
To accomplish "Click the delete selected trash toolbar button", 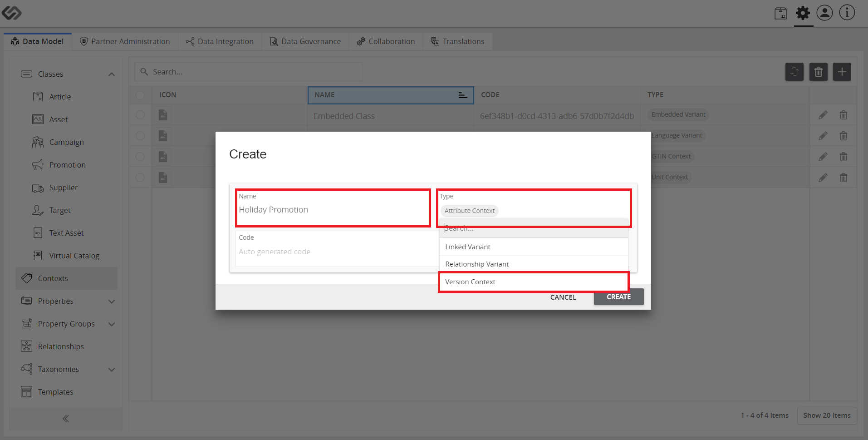I will tap(818, 72).
